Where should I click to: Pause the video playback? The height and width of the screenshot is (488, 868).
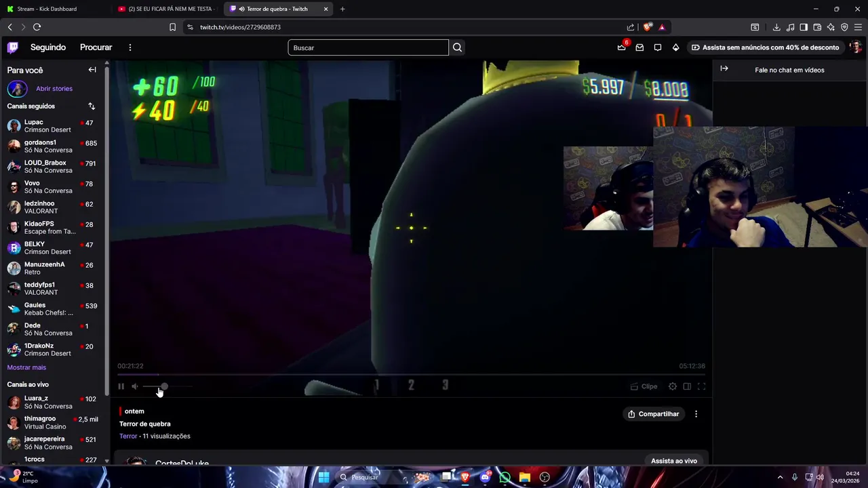121,386
